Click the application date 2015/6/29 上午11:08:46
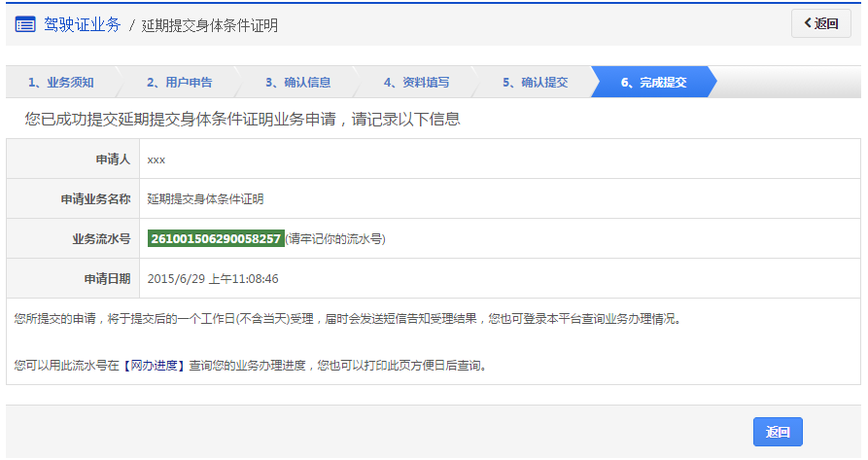The image size is (868, 460). click(x=213, y=279)
